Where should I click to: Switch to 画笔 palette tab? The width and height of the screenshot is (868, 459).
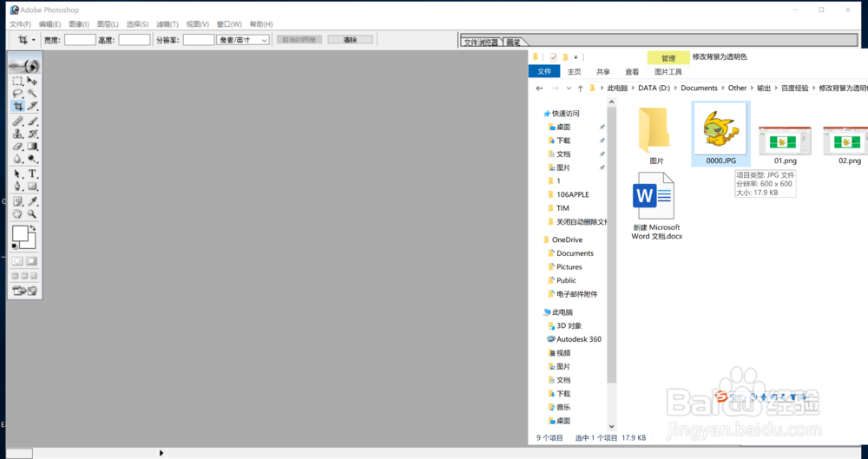click(x=514, y=42)
